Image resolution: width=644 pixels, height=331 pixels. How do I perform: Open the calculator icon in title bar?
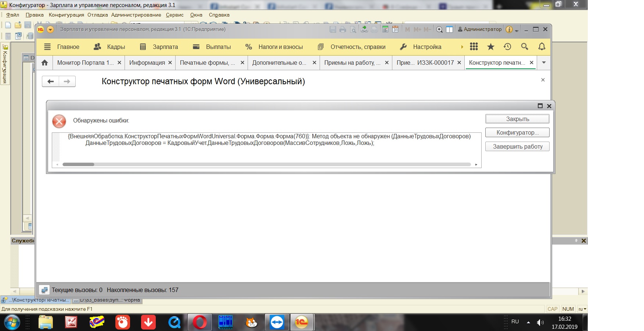pos(385,29)
